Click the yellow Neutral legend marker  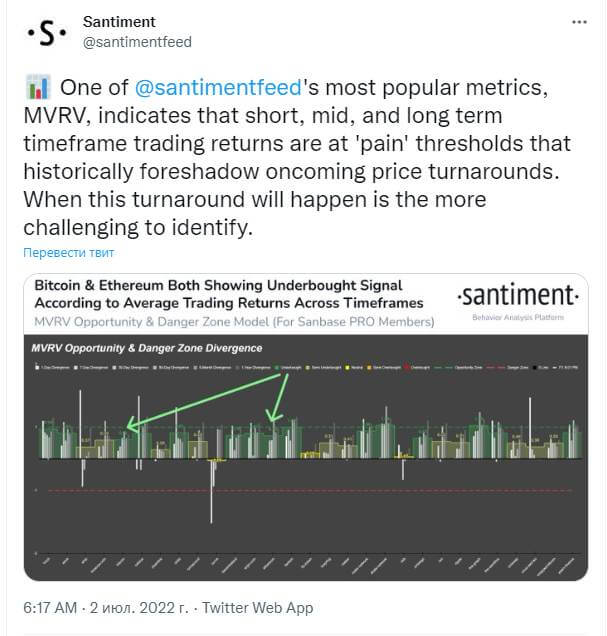click(x=347, y=367)
